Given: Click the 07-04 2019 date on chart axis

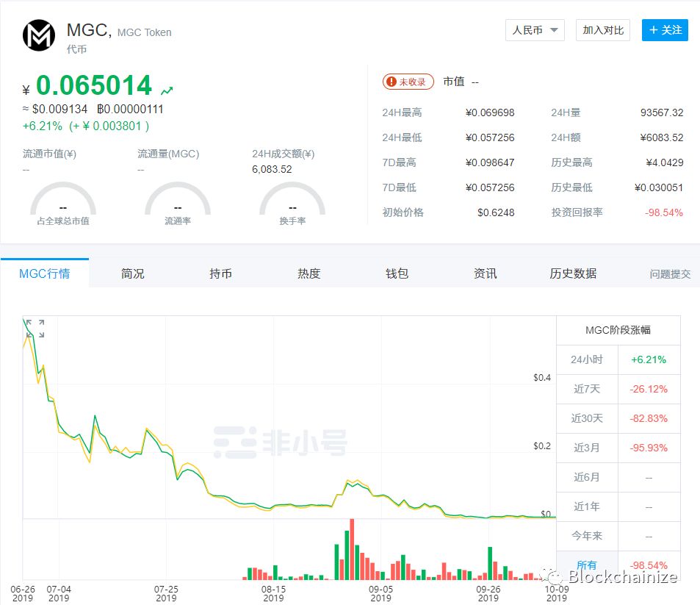Looking at the screenshot, I should coord(59,593).
